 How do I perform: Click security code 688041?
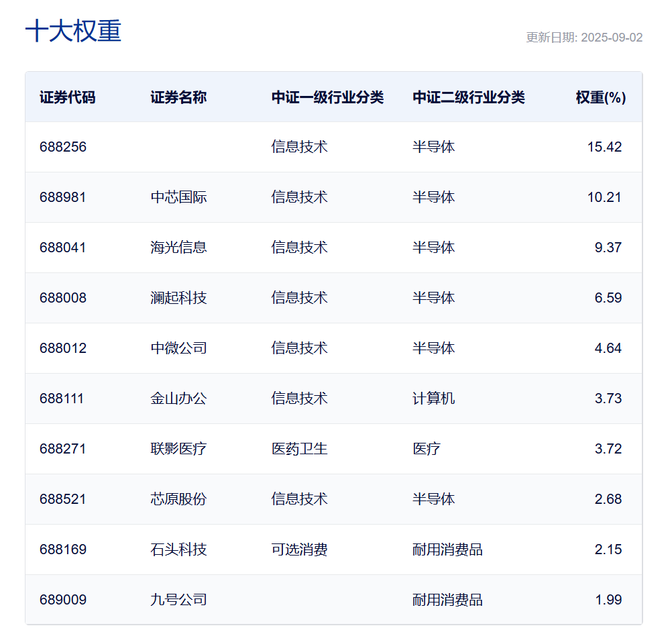point(63,248)
